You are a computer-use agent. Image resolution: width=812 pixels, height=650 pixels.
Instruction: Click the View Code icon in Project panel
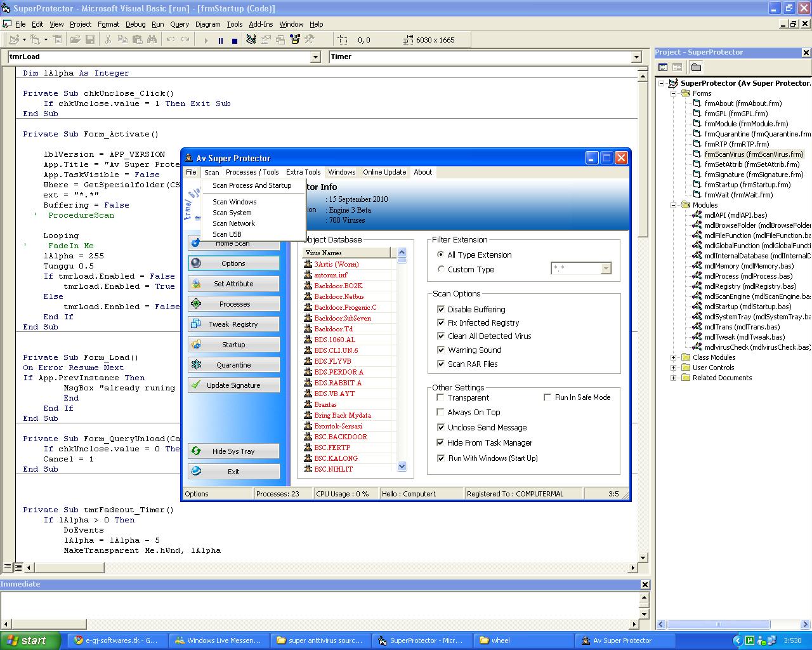pos(663,67)
